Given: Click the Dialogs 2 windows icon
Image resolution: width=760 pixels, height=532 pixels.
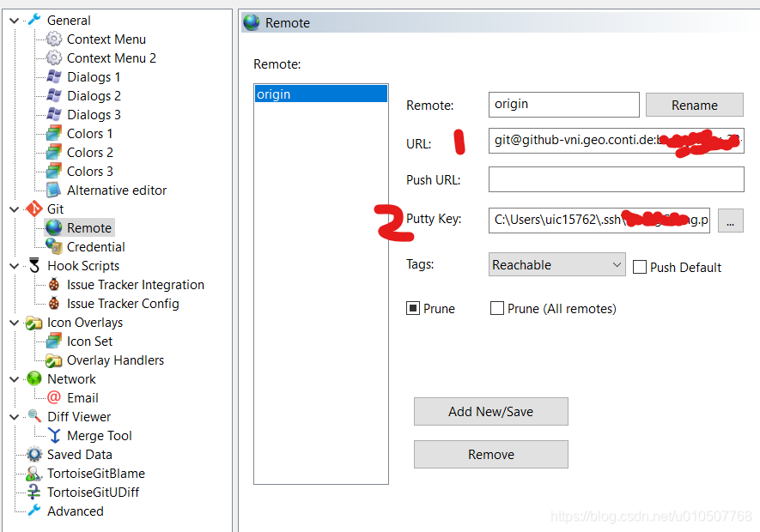Looking at the screenshot, I should pyautogui.click(x=54, y=95).
